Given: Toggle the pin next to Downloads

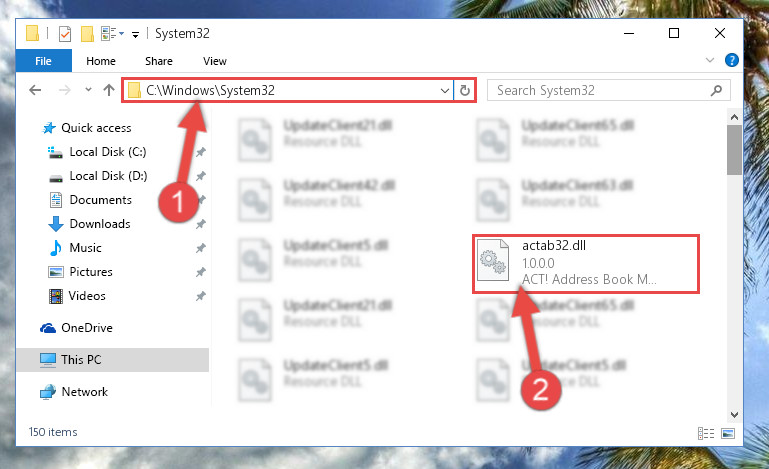Looking at the screenshot, I should [201, 224].
